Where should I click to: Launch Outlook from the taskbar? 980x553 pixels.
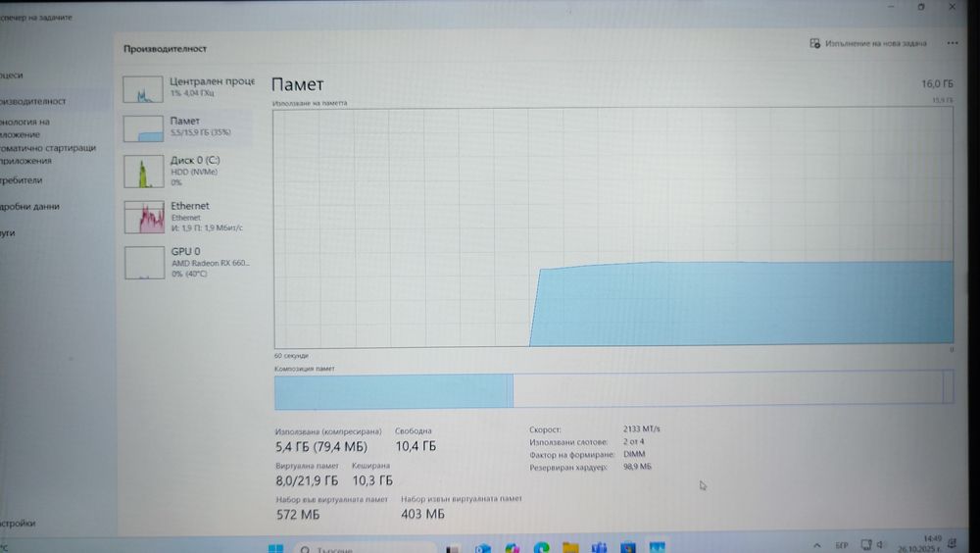(482, 549)
